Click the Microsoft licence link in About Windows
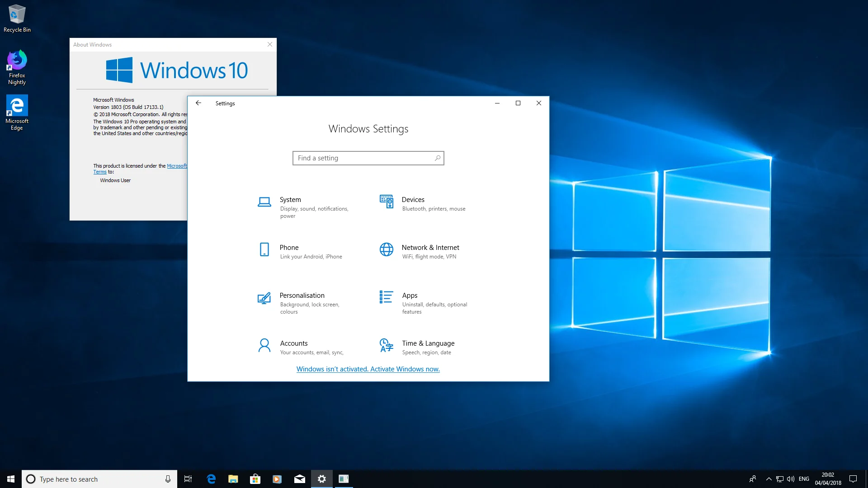 pyautogui.click(x=177, y=166)
